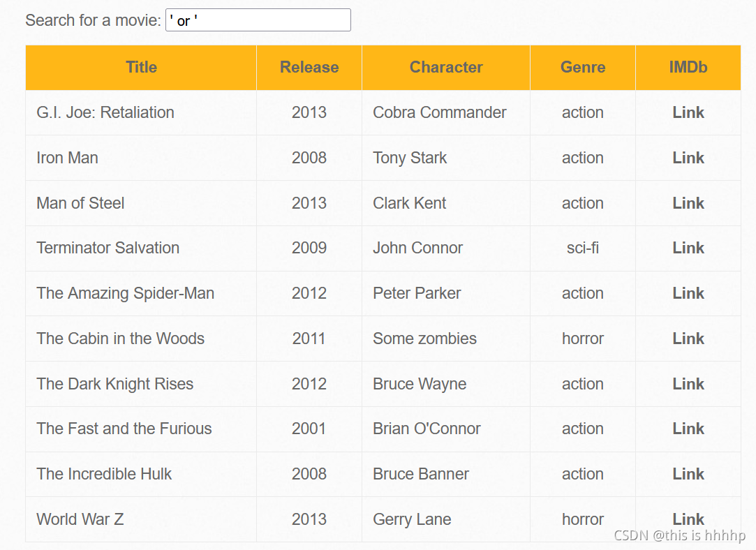Select 'The Cabin in the Woods' title cell
Screen dimensions: 756x550
[x=141, y=339]
